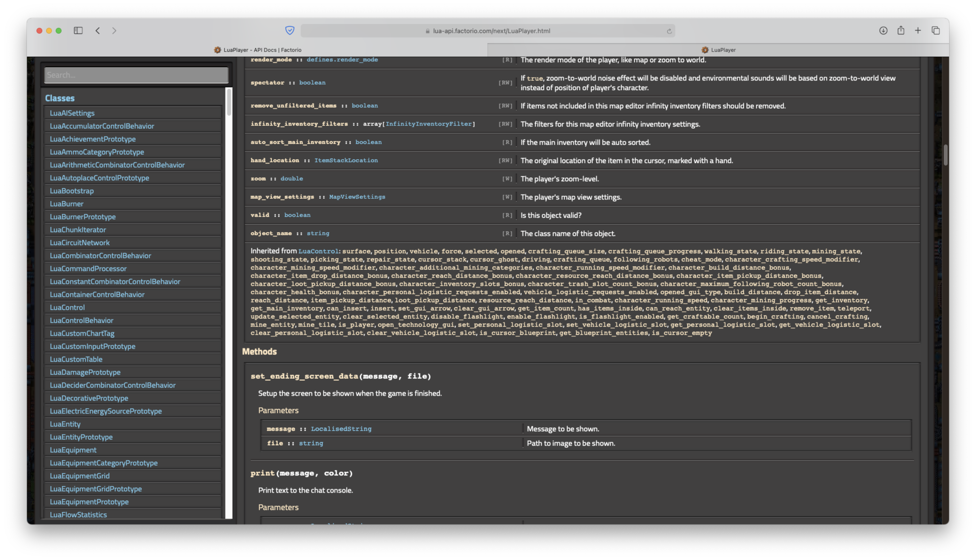The image size is (976, 560).
Task: Open the LuaEntity class link
Action: pyautogui.click(x=65, y=424)
